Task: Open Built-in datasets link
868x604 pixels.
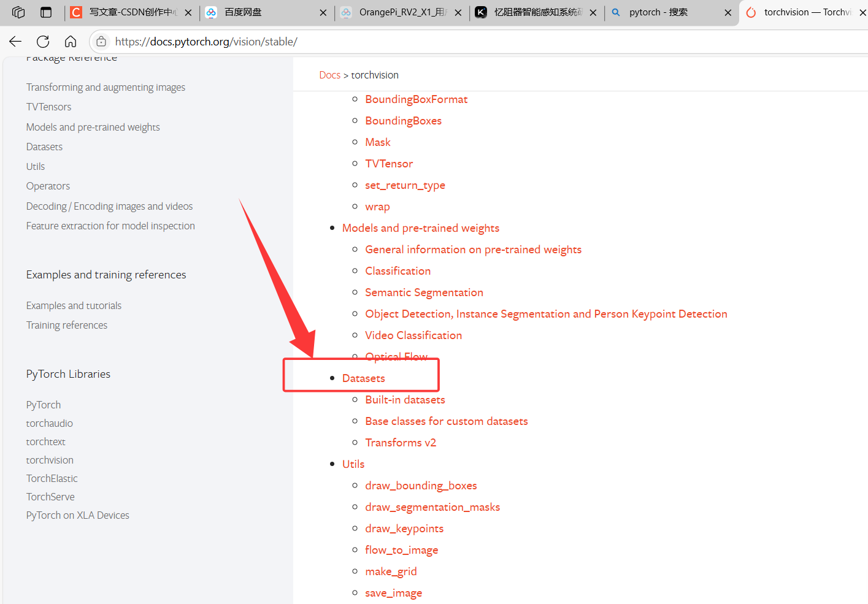Action: (405, 400)
